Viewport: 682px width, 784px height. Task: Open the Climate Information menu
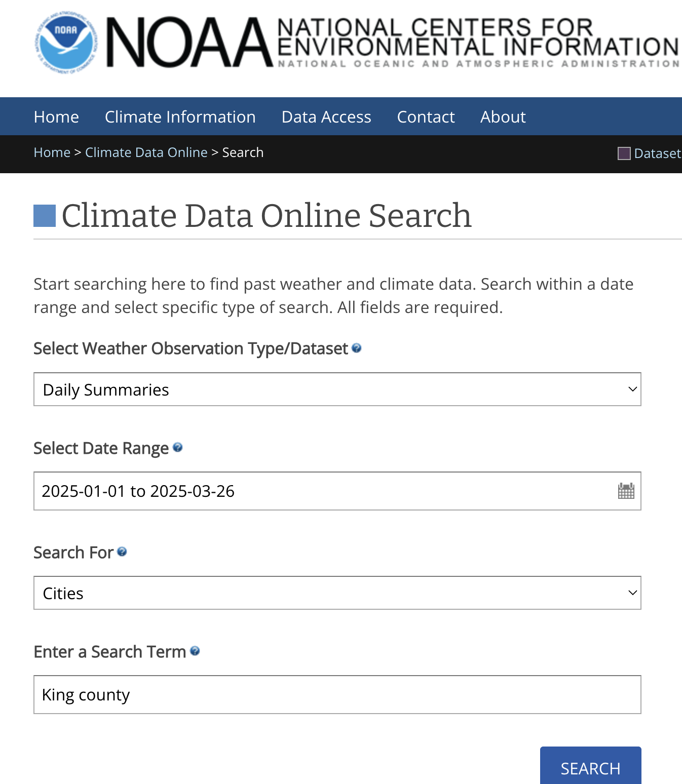pos(180,117)
